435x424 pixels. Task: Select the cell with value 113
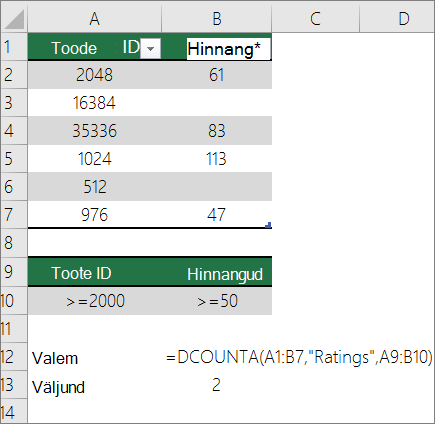pyautogui.click(x=217, y=159)
